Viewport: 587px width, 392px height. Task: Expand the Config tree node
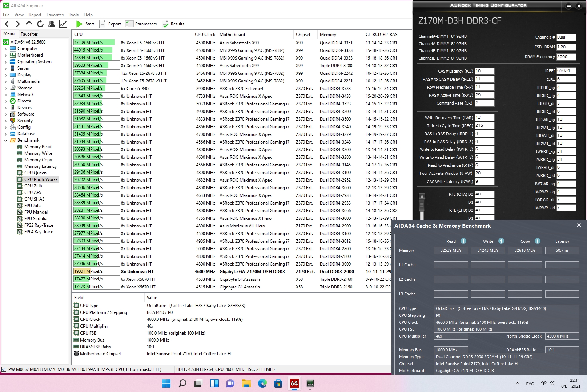tap(5, 127)
